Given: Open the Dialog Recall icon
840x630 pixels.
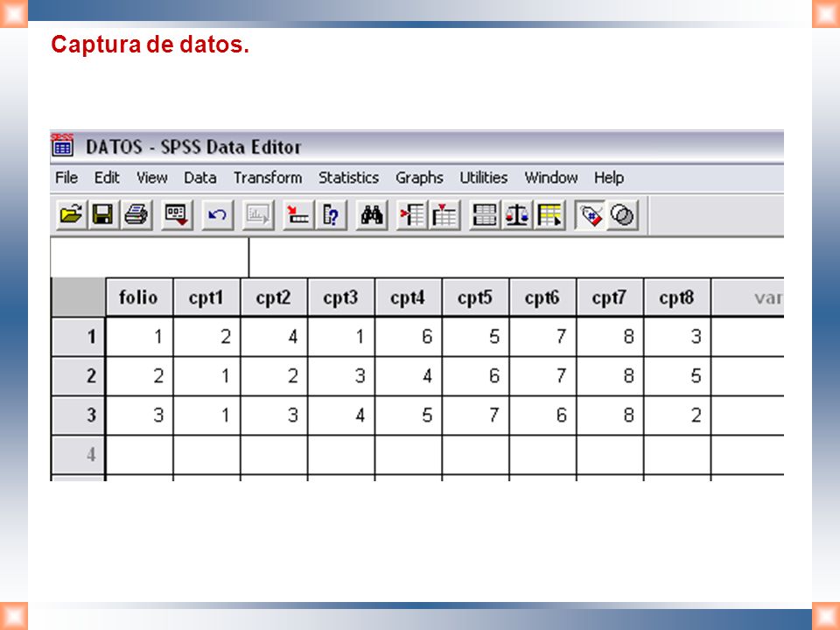Looking at the screenshot, I should point(177,215).
